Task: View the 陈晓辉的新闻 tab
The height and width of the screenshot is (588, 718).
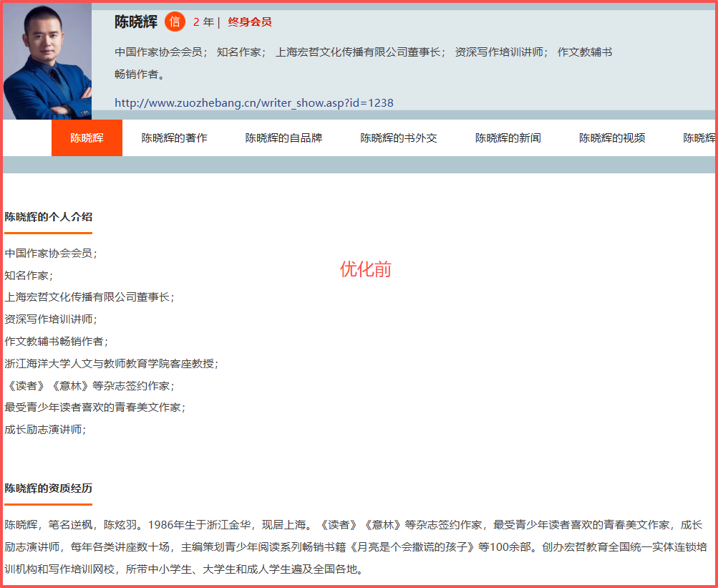Action: point(508,138)
